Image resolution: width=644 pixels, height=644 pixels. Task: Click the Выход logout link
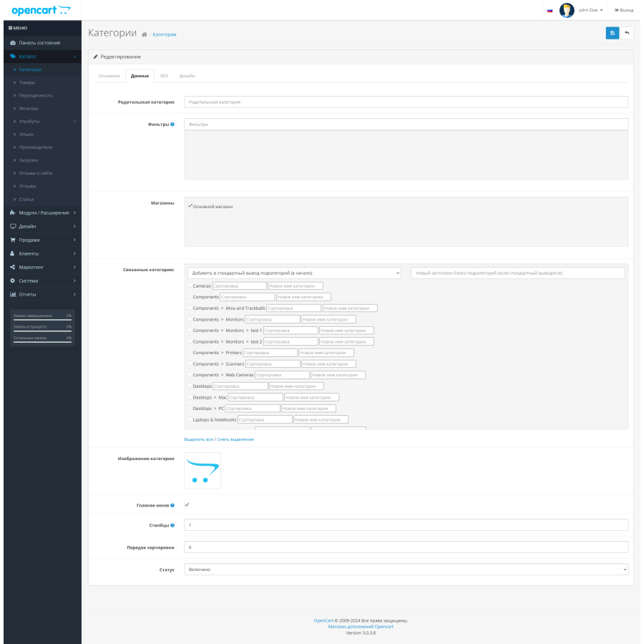(x=624, y=10)
